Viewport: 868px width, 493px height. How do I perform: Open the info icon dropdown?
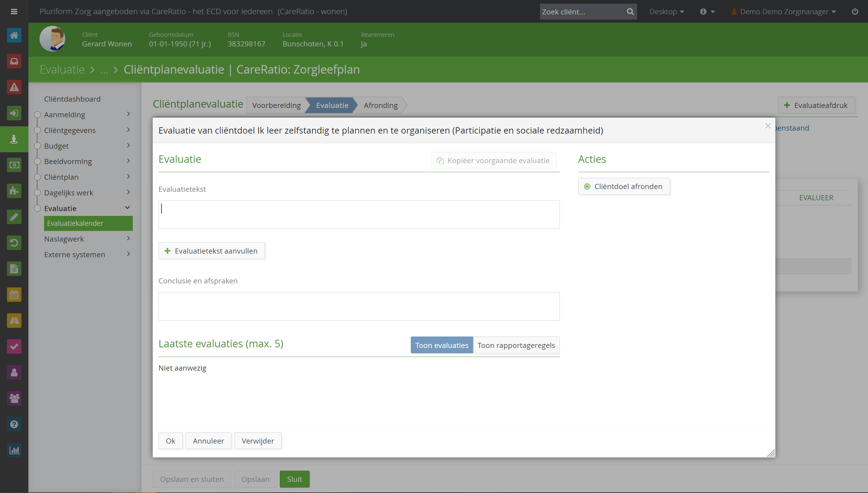707,11
